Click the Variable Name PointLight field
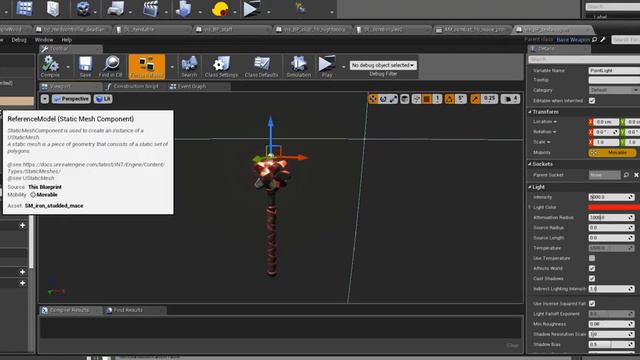 click(614, 70)
